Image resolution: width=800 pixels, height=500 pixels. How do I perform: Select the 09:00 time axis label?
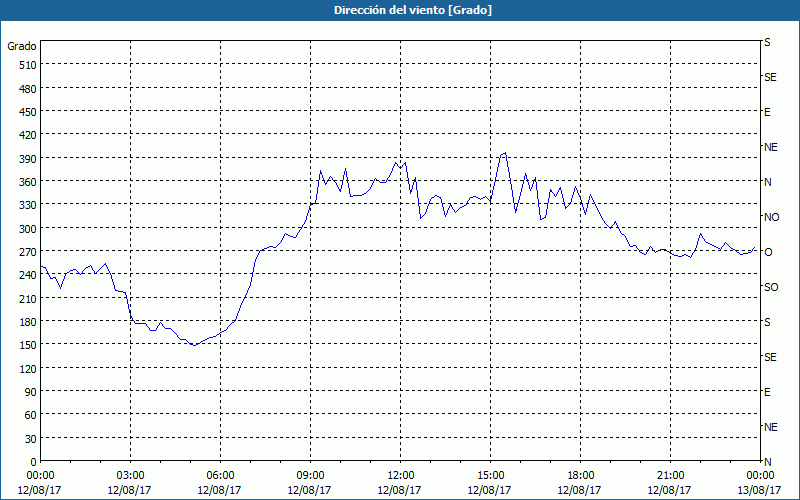pos(310,475)
